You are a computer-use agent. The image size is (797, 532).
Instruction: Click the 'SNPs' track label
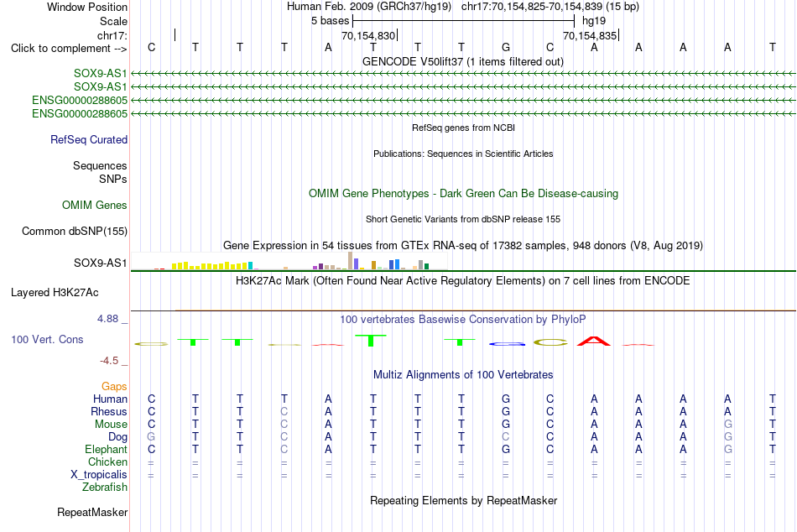tap(113, 179)
